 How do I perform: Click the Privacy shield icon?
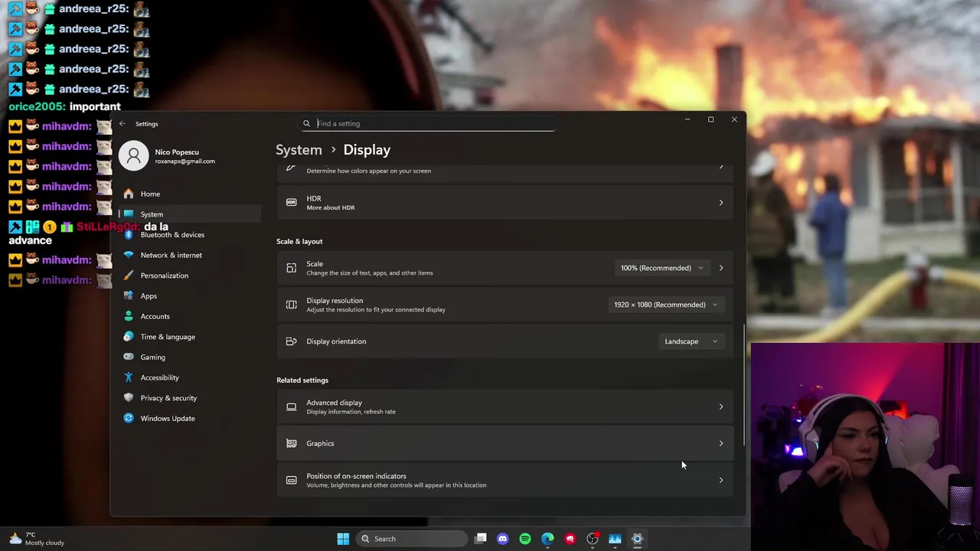point(129,398)
